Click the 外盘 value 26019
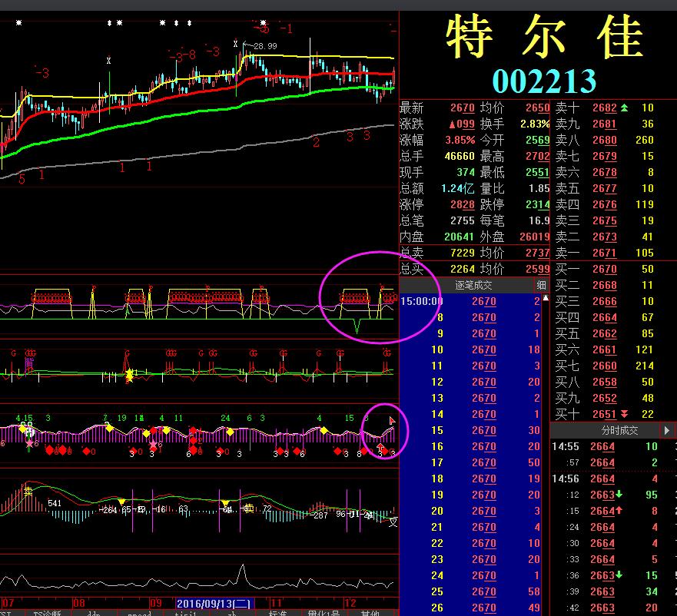The height and width of the screenshot is (616, 677). (535, 237)
